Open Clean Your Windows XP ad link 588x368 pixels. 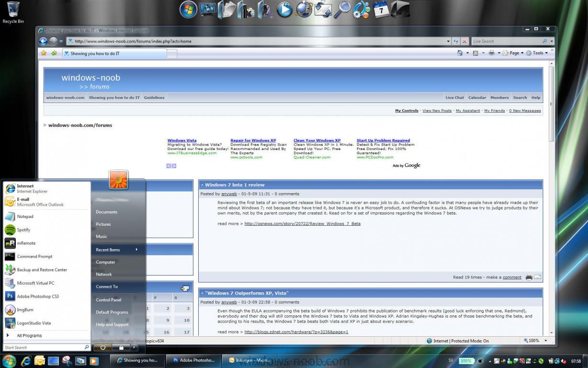tap(317, 140)
